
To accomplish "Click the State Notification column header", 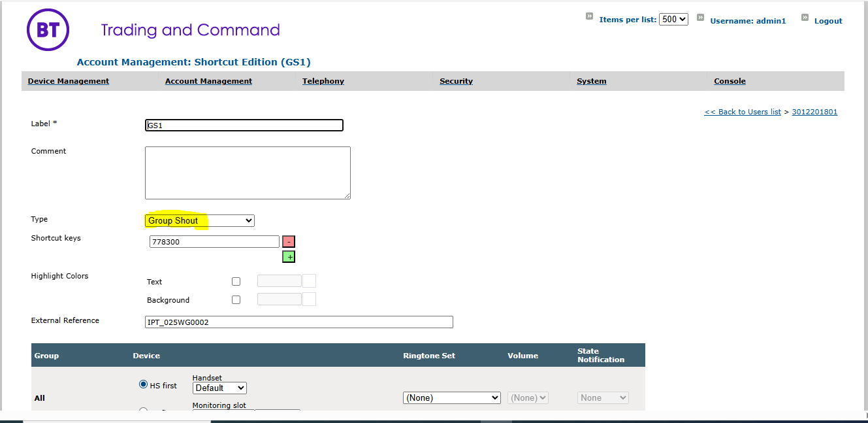I will point(601,355).
